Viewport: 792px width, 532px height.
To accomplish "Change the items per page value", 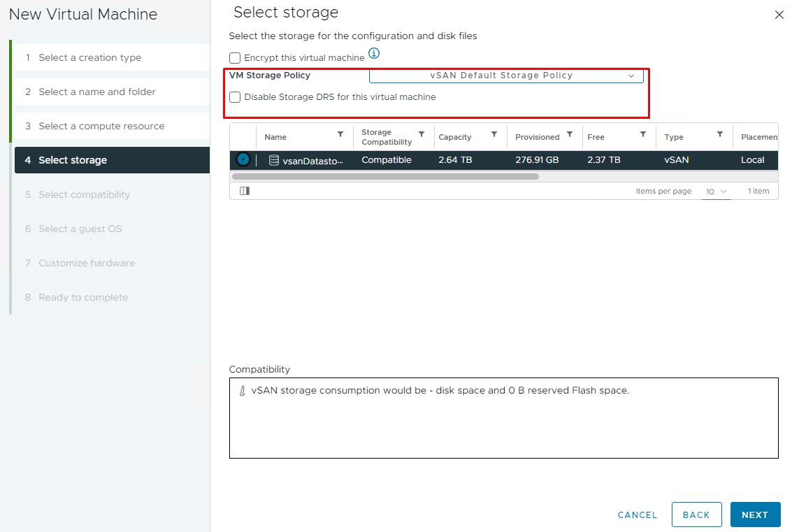I will click(x=716, y=190).
